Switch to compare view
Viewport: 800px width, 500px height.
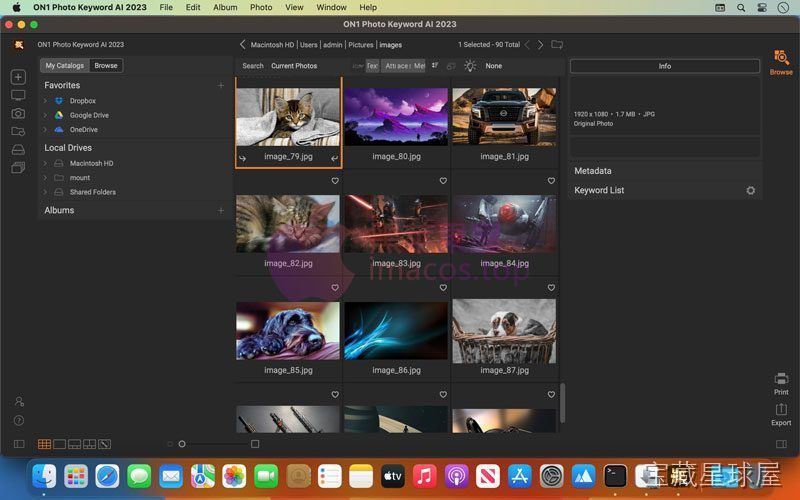[x=89, y=444]
